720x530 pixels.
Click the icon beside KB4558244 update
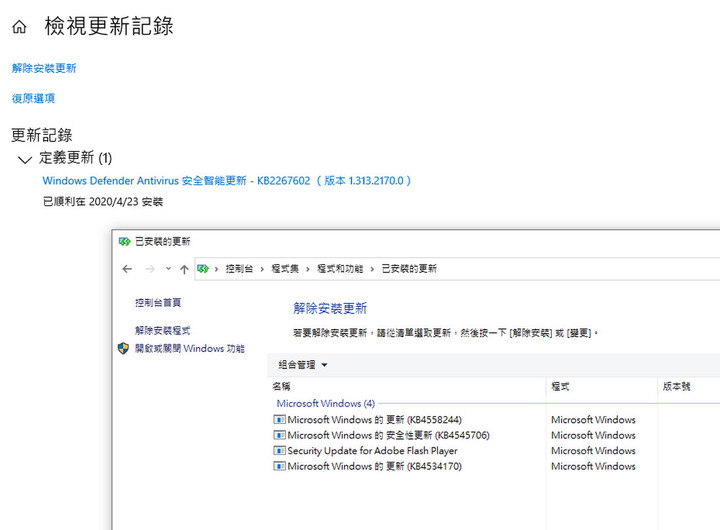tap(279, 419)
